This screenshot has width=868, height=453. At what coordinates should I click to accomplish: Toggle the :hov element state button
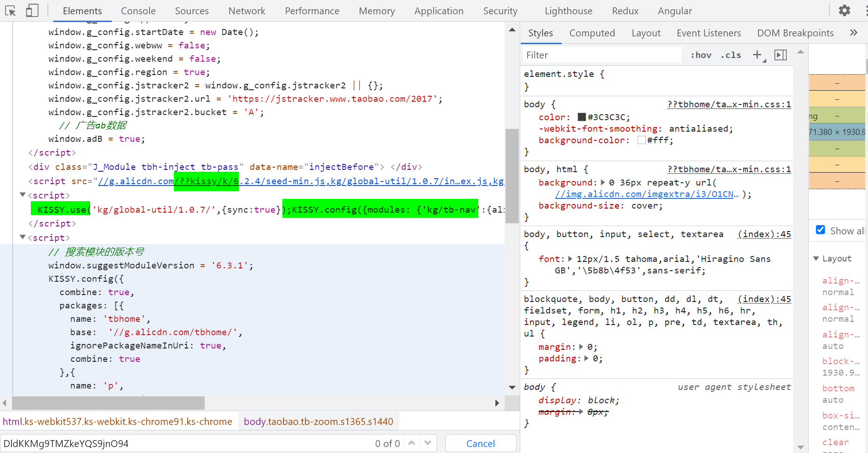click(x=701, y=55)
